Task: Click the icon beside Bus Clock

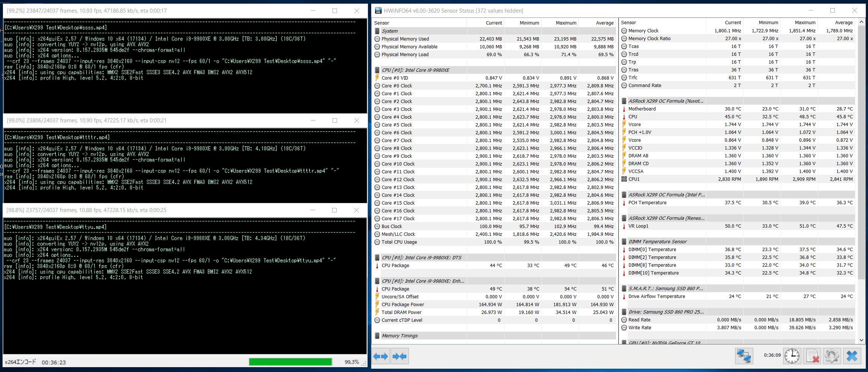Action: click(x=377, y=226)
